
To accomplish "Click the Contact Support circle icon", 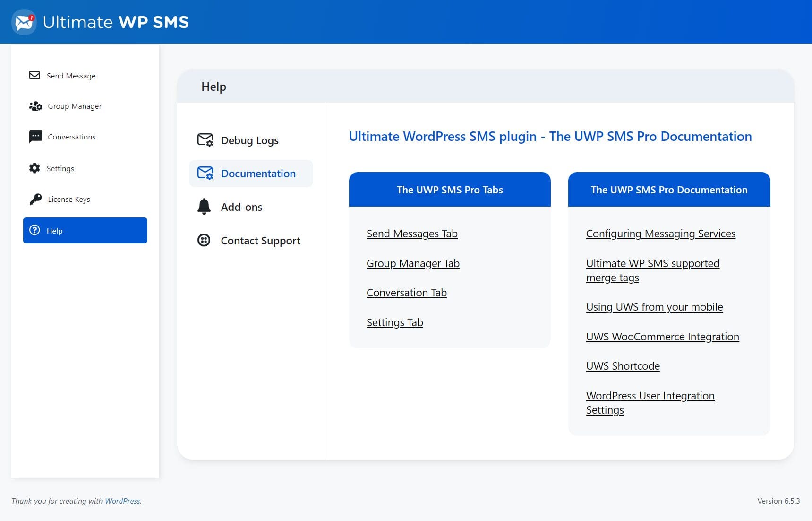I will (204, 240).
